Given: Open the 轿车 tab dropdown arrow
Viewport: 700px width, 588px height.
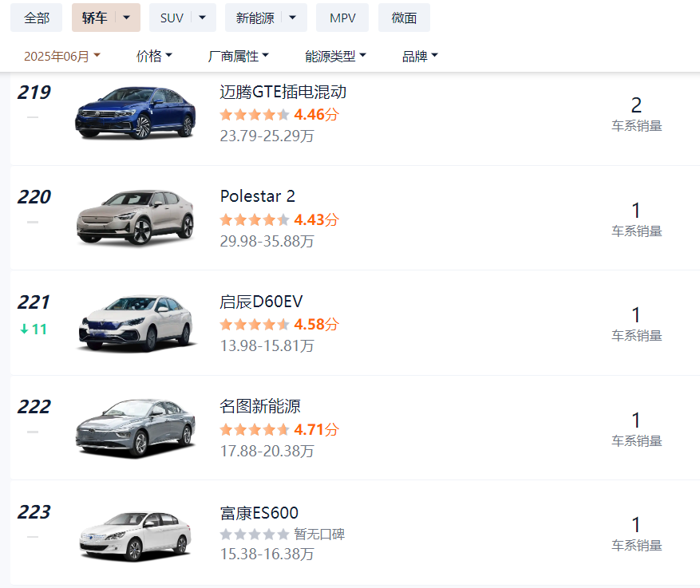Looking at the screenshot, I should click(126, 18).
